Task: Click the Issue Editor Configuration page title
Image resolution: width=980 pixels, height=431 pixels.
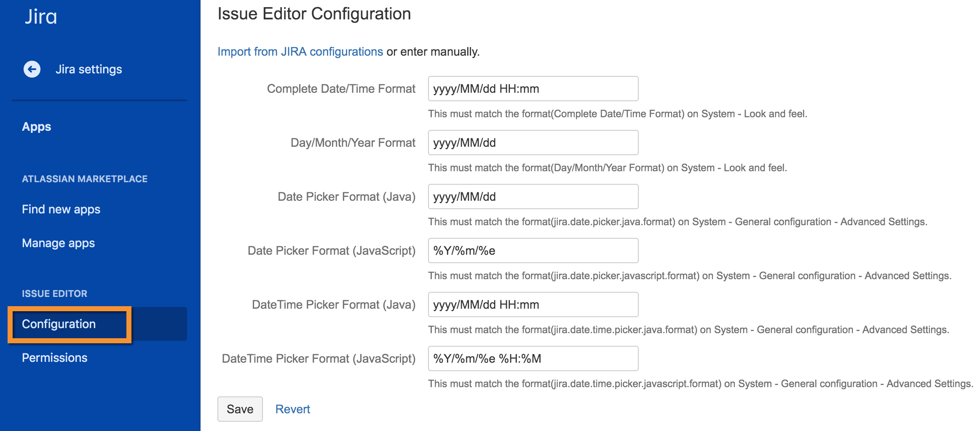Action: (314, 14)
